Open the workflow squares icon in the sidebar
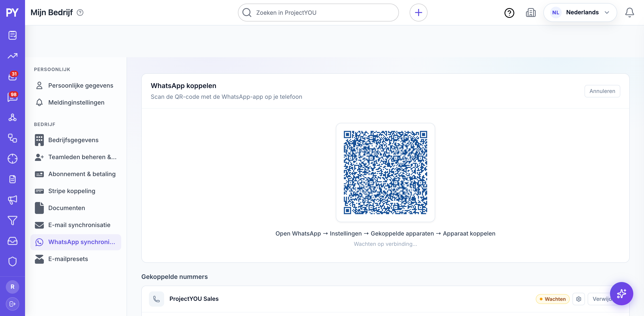Image resolution: width=644 pixels, height=316 pixels. [x=13, y=138]
